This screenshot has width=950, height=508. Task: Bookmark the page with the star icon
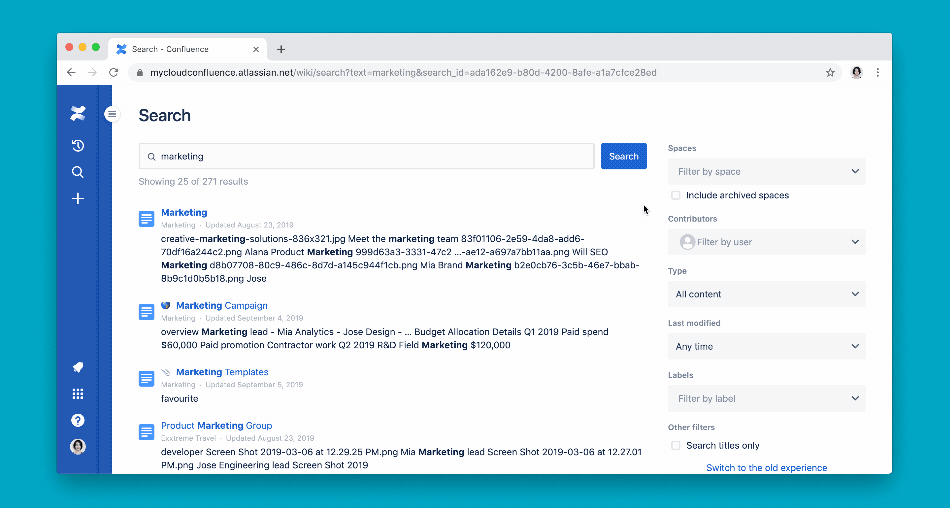coord(830,73)
